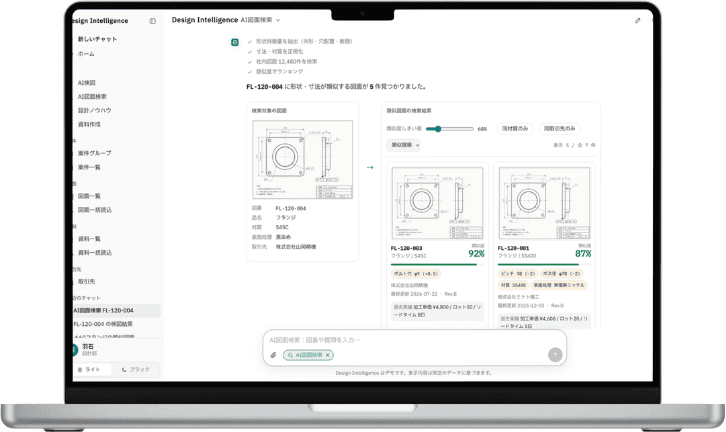This screenshot has height=432, width=726.
Task: Click the 'FL-120-004' drawing number value
Action: pyautogui.click(x=291, y=208)
